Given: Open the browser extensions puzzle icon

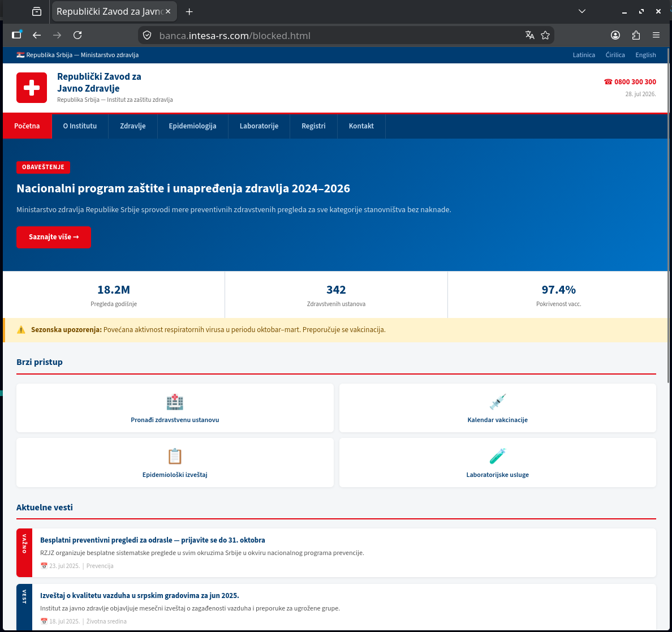Looking at the screenshot, I should [x=636, y=35].
